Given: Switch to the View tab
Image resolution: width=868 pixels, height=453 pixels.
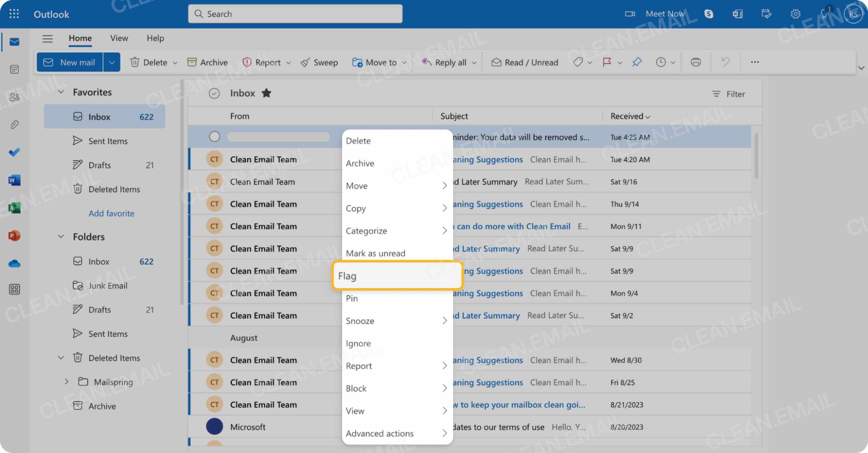Looking at the screenshot, I should coord(119,38).
